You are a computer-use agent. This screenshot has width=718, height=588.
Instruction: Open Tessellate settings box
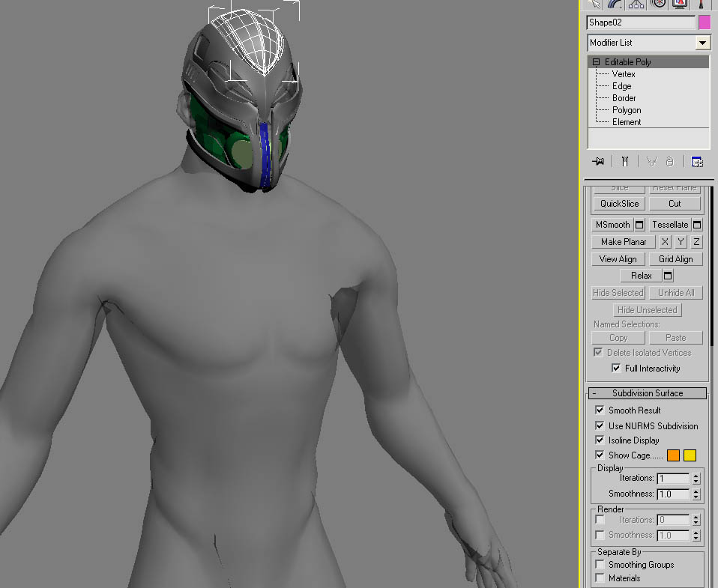[x=697, y=225]
